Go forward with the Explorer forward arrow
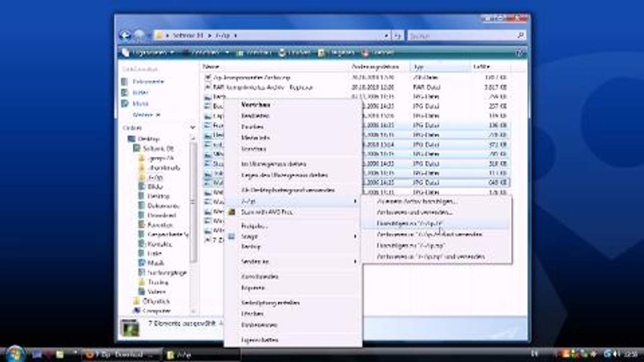644x362 pixels. [x=139, y=35]
